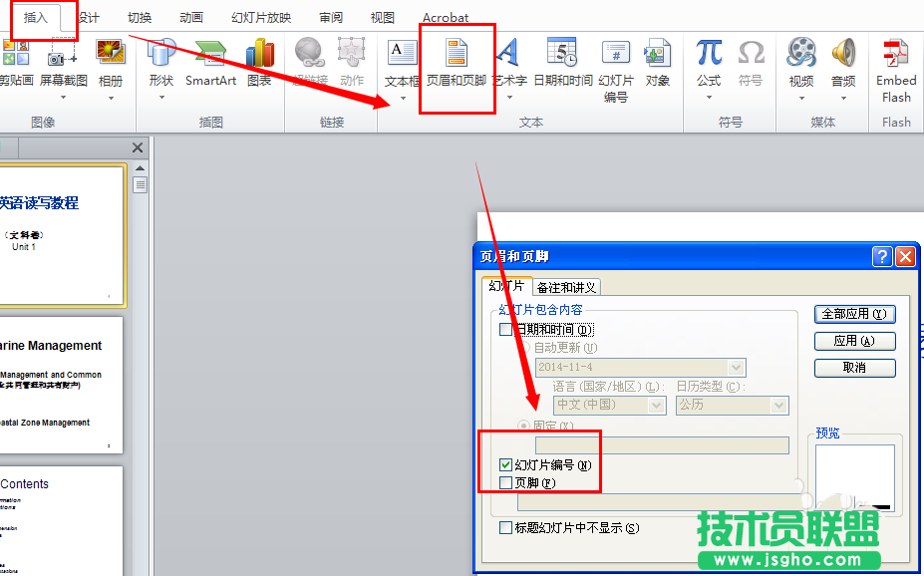Insert an Object (对象)
The image size is (924, 576).
point(657,52)
